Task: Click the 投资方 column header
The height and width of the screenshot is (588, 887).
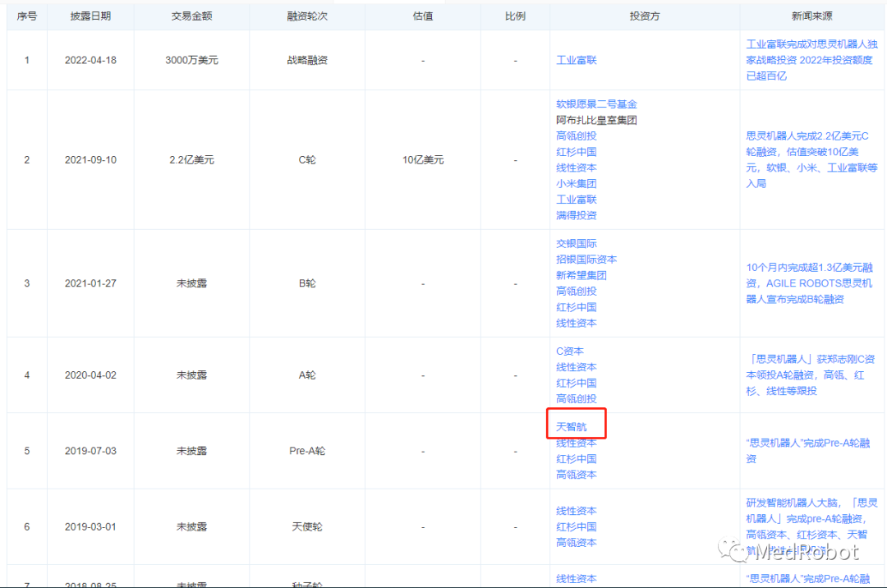Action: [645, 16]
